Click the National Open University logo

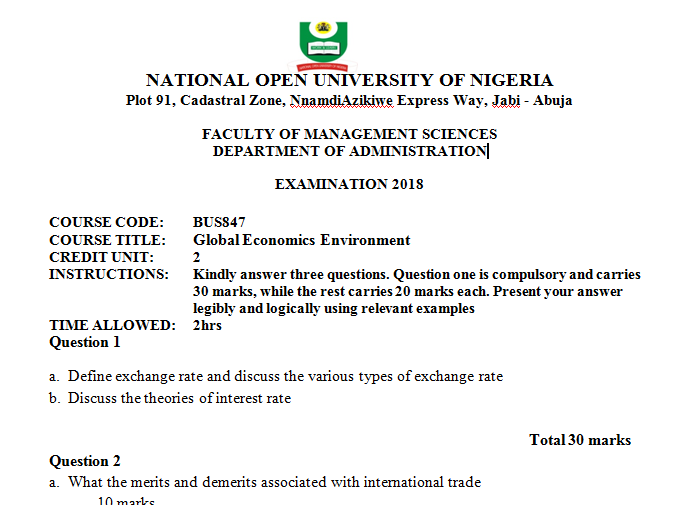tap(323, 39)
